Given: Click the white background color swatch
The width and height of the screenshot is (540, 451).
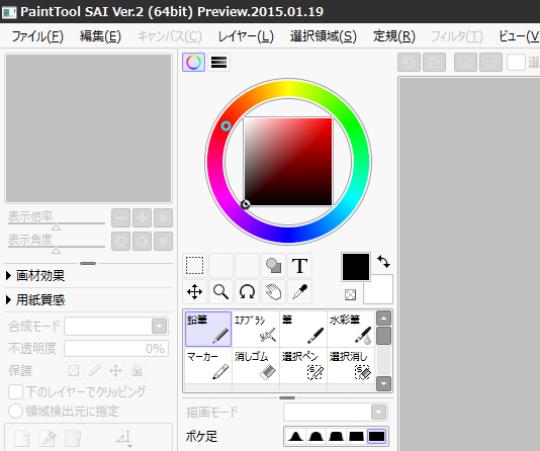Looking at the screenshot, I should pyautogui.click(x=378, y=290).
